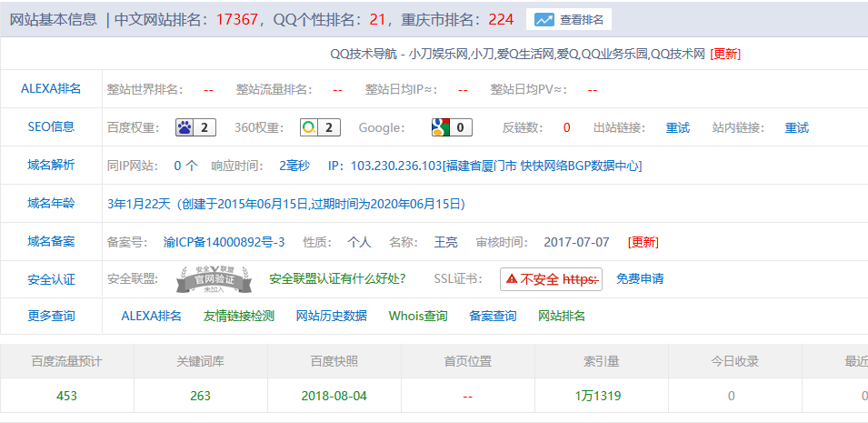Open the 更多查询 row label
Viewport: 868px width, 423px height.
point(51,316)
